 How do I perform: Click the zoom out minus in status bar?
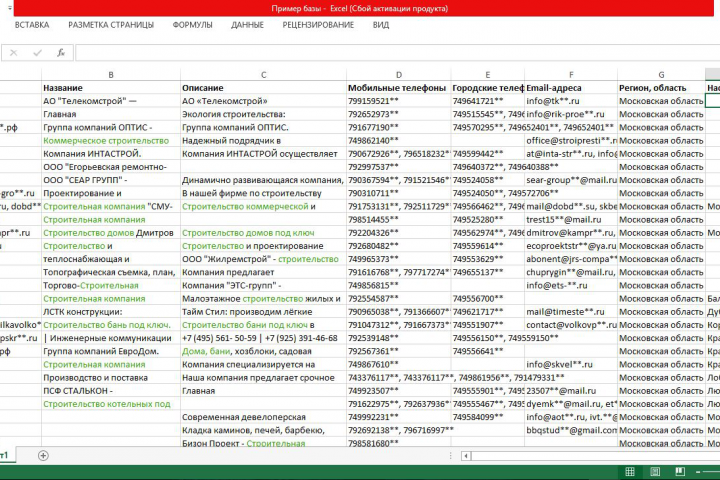pos(698,472)
